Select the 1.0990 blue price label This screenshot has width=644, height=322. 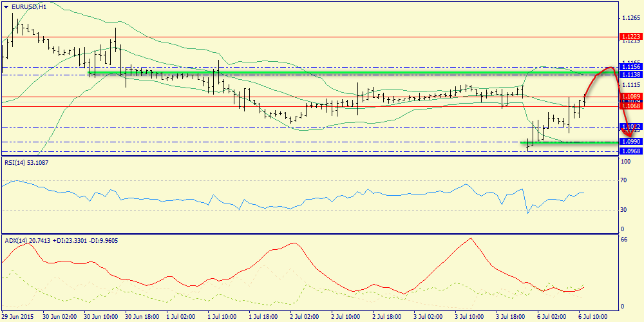point(629,141)
